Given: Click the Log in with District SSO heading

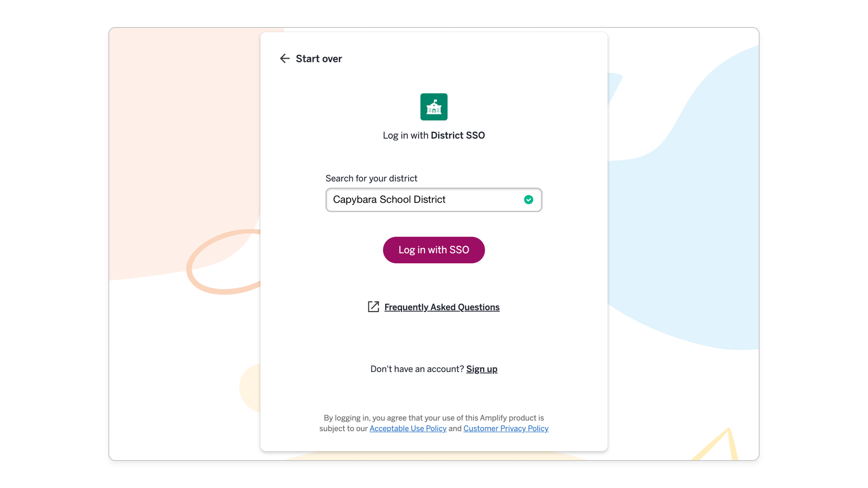Looking at the screenshot, I should point(434,135).
